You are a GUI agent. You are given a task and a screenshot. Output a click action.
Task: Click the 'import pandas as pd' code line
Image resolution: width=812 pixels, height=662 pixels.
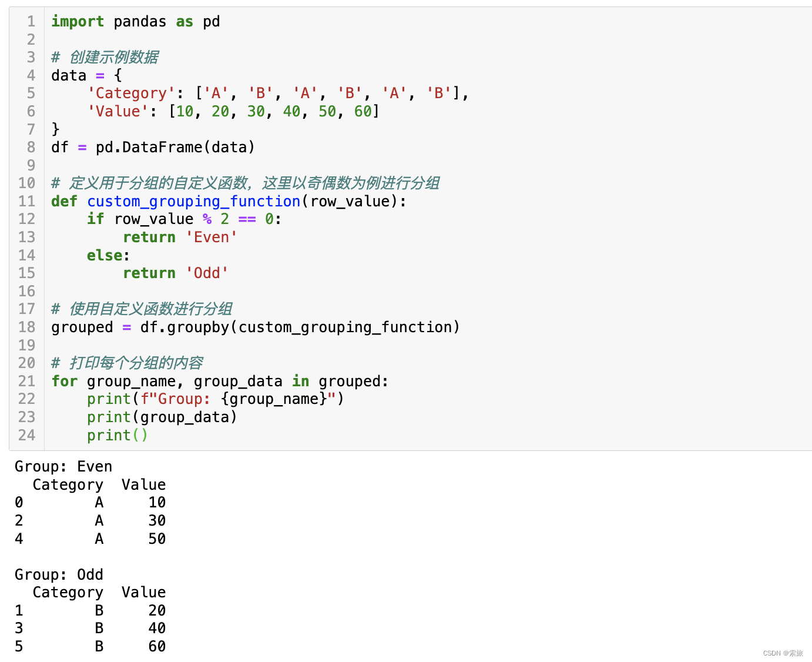pyautogui.click(x=135, y=22)
